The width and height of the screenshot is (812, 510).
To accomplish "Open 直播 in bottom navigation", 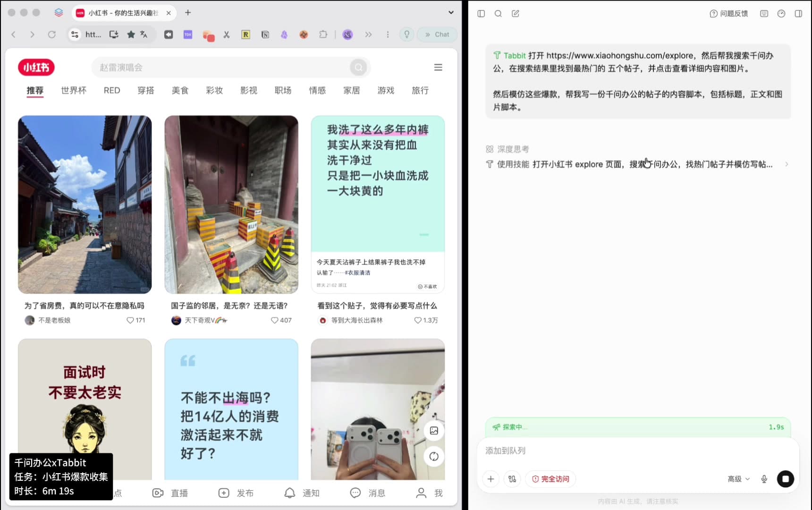I will pyautogui.click(x=170, y=493).
